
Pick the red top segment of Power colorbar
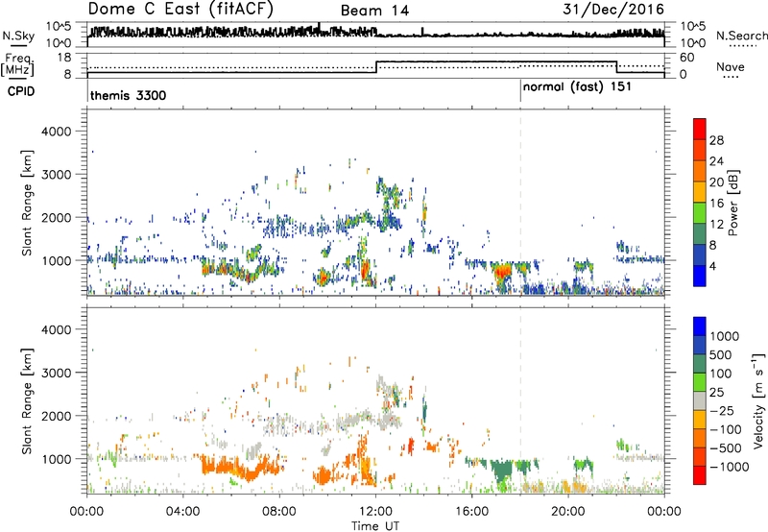[700, 129]
